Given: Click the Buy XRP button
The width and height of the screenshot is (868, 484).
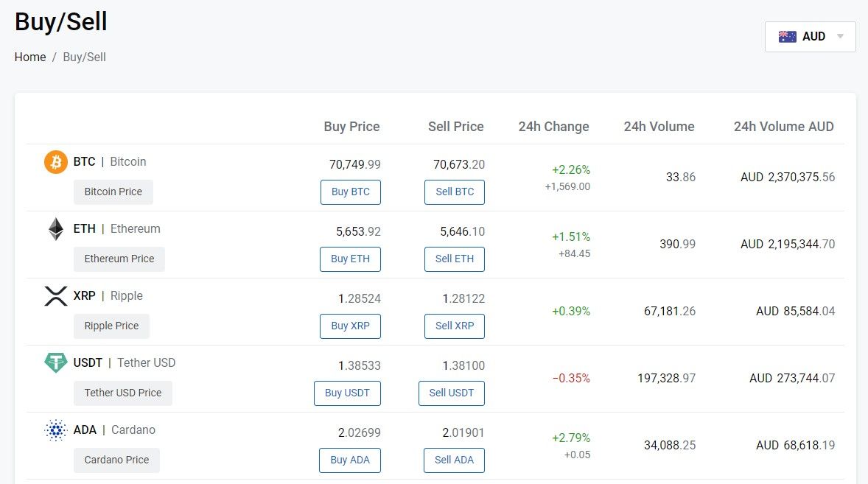Looking at the screenshot, I should [351, 326].
